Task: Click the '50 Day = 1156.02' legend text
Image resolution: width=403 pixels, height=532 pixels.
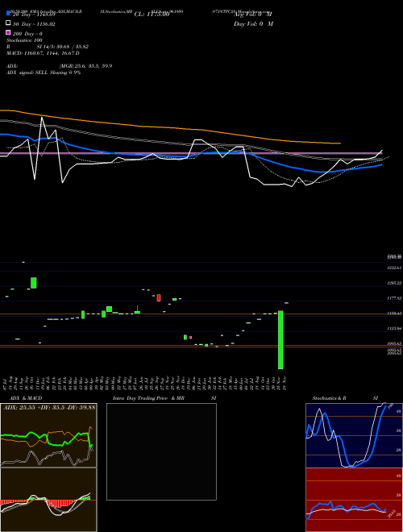Action: (x=34, y=24)
